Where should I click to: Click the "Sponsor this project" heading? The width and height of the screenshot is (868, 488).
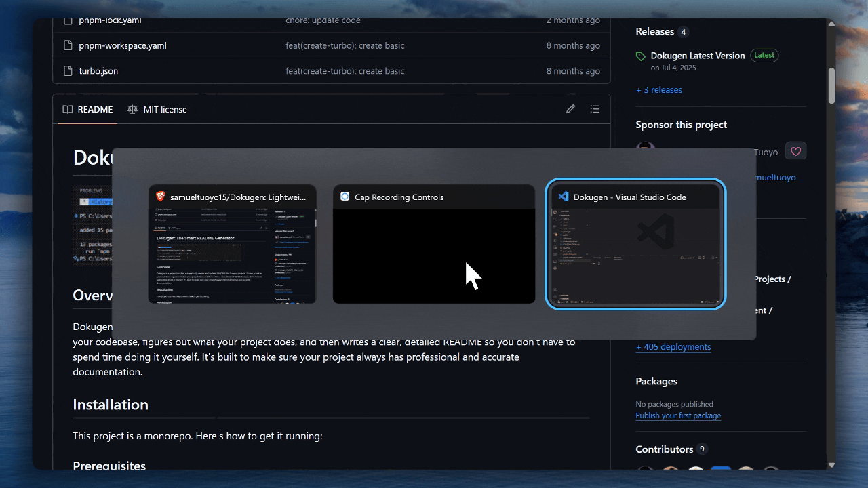point(681,125)
